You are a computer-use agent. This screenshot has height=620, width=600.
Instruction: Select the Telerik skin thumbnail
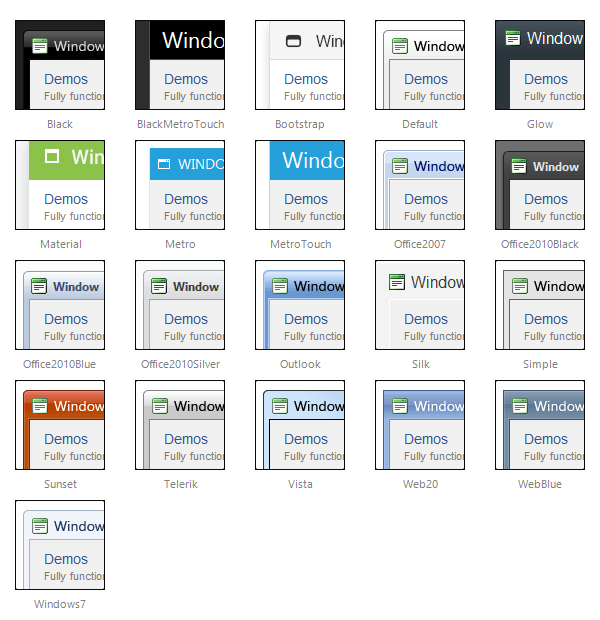[x=180, y=425]
